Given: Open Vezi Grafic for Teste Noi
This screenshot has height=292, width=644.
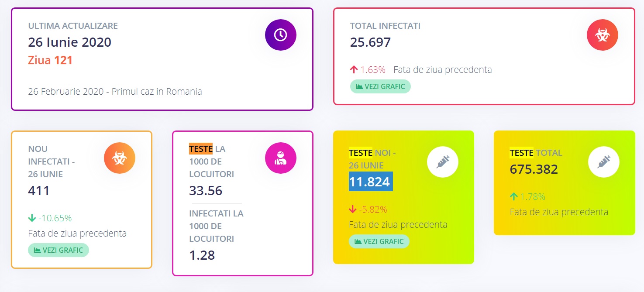Looking at the screenshot, I should tap(379, 241).
